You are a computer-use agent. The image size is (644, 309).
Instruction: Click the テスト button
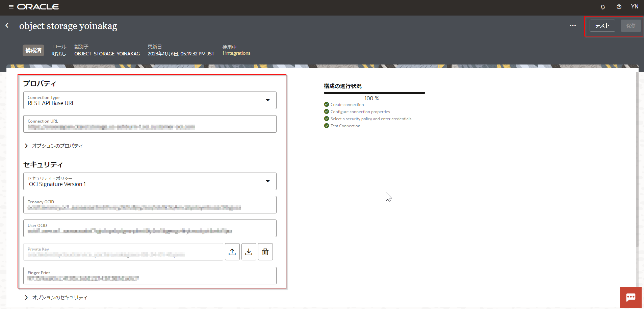[602, 25]
